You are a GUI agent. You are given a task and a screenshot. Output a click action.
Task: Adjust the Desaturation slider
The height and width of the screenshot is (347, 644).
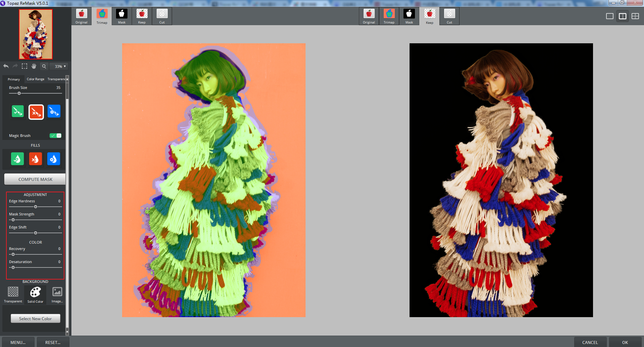pos(36,267)
